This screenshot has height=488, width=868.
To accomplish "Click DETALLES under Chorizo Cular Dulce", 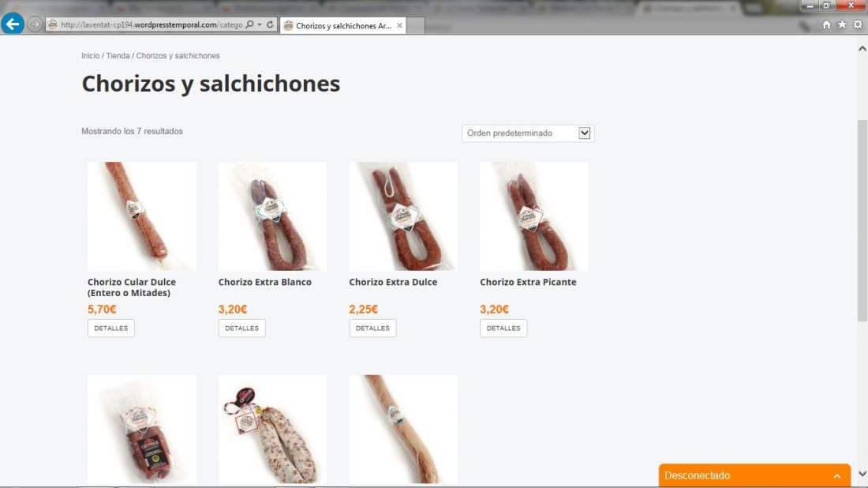I will [x=110, y=328].
